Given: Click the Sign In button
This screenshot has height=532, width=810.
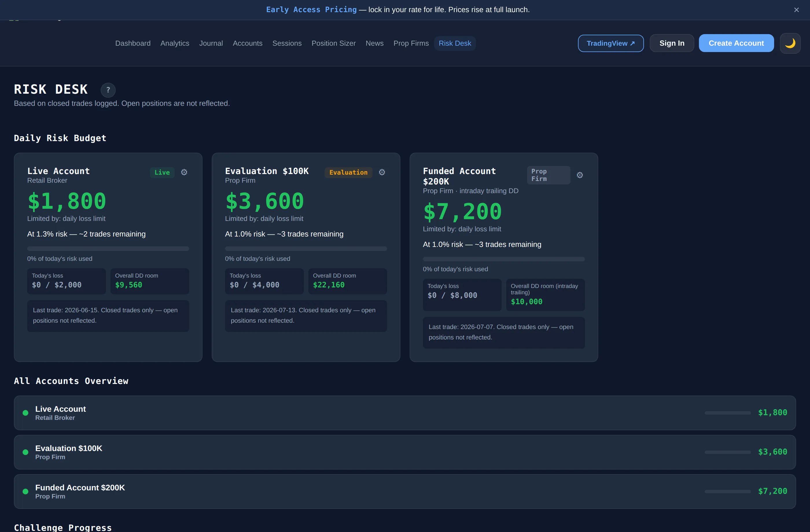Looking at the screenshot, I should pyautogui.click(x=671, y=43).
